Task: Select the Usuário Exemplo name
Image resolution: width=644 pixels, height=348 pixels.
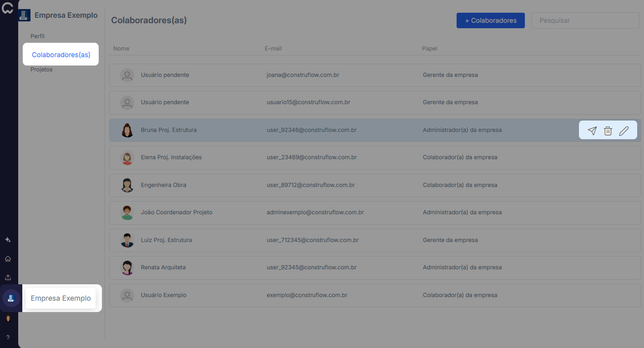Action: click(x=164, y=295)
